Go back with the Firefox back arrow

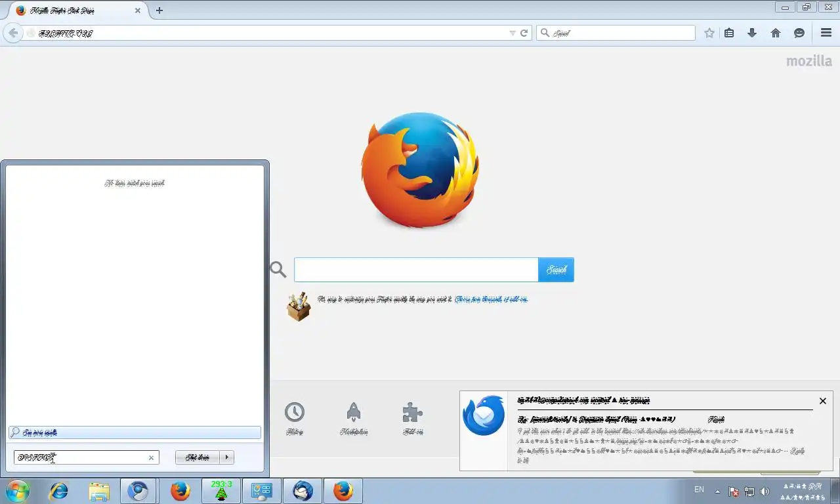click(13, 33)
